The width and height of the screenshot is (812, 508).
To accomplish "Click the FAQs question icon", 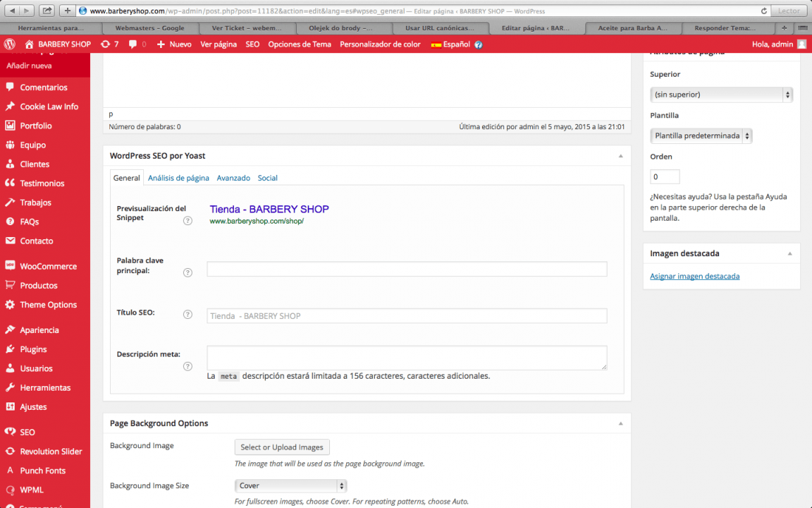I will tap(10, 222).
